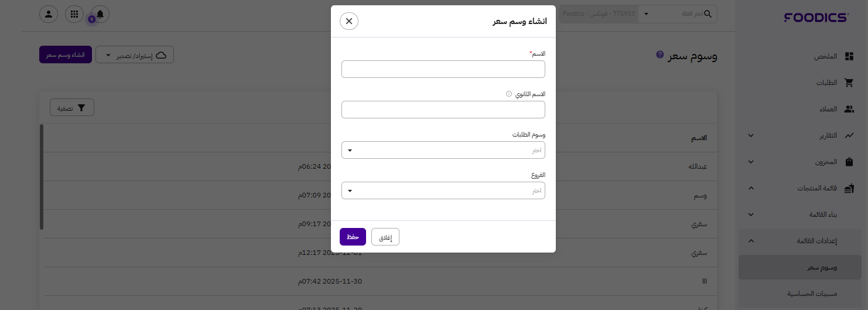Open the الفروع dropdown

tap(443, 190)
